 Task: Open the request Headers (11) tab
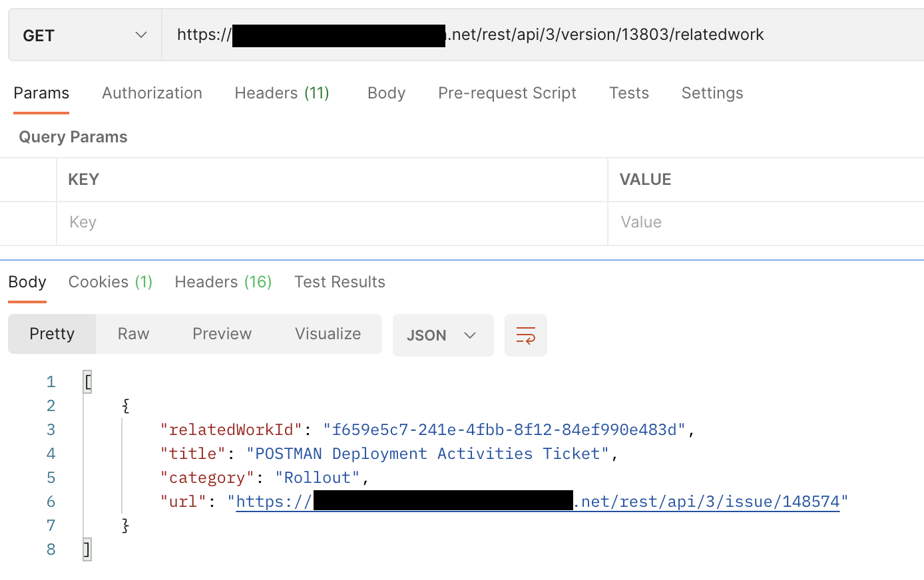282,93
